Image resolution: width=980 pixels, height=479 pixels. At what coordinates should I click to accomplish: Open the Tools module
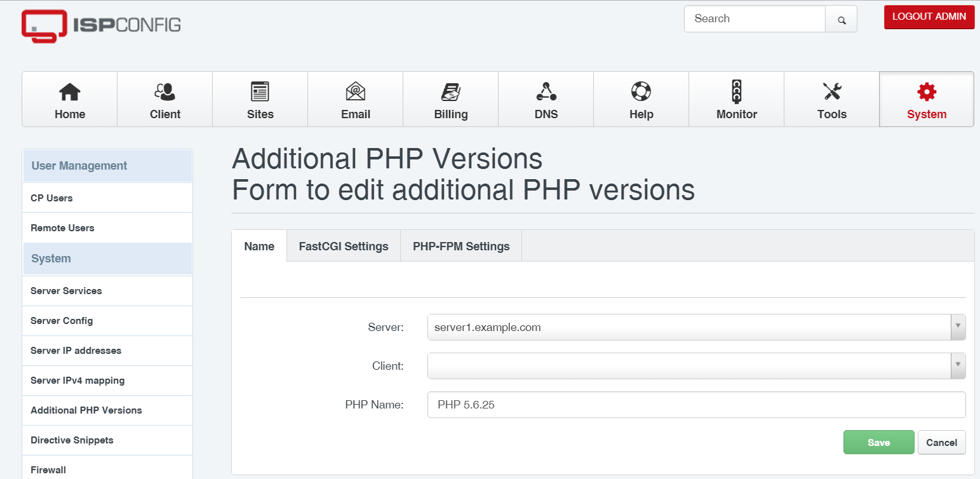(832, 100)
